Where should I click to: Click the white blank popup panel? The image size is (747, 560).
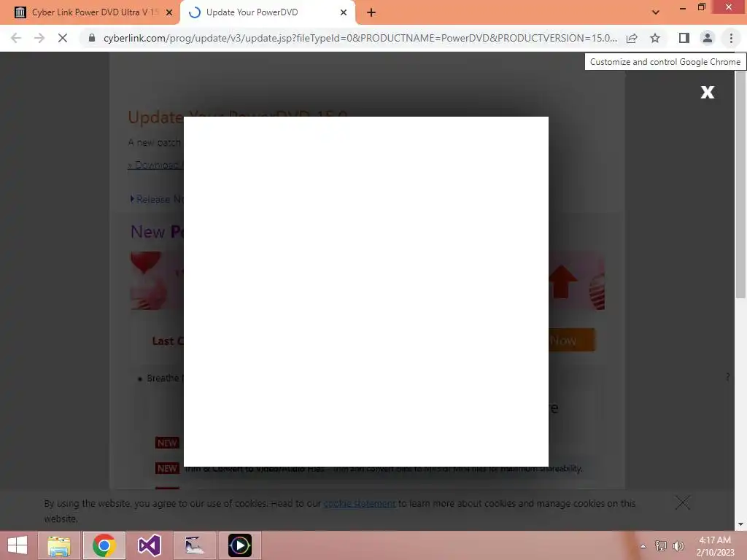point(366,292)
